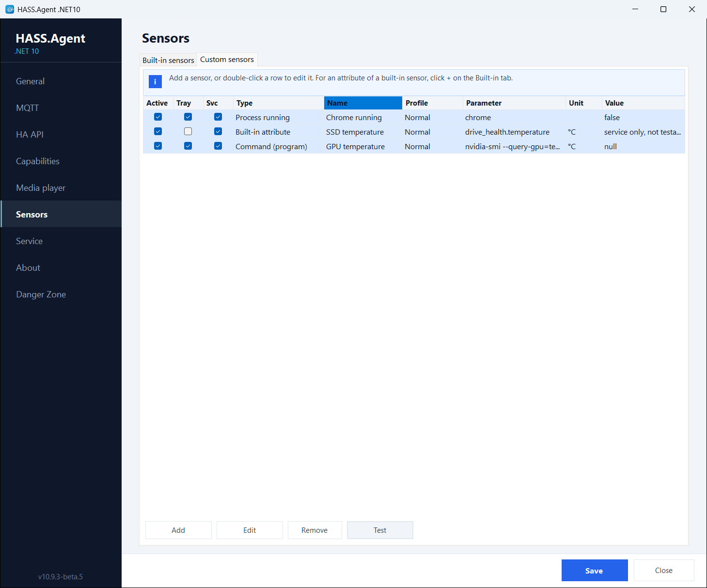Viewport: 707px width, 588px height.
Task: Click the Parameter column header
Action: [514, 103]
